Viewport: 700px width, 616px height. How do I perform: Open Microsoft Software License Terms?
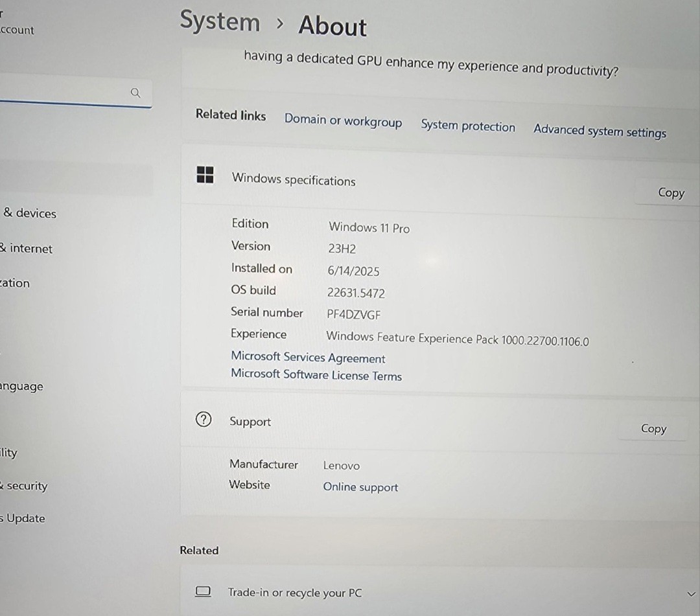[316, 374]
